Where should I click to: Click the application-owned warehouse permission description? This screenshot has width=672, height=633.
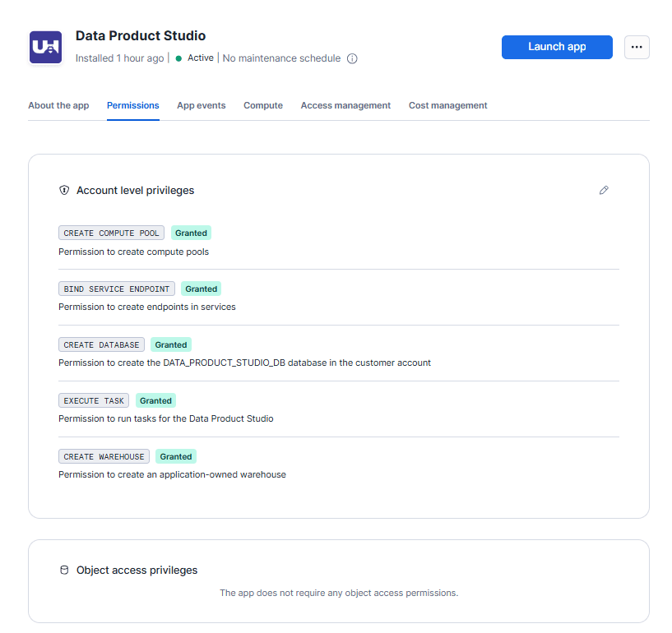(172, 474)
